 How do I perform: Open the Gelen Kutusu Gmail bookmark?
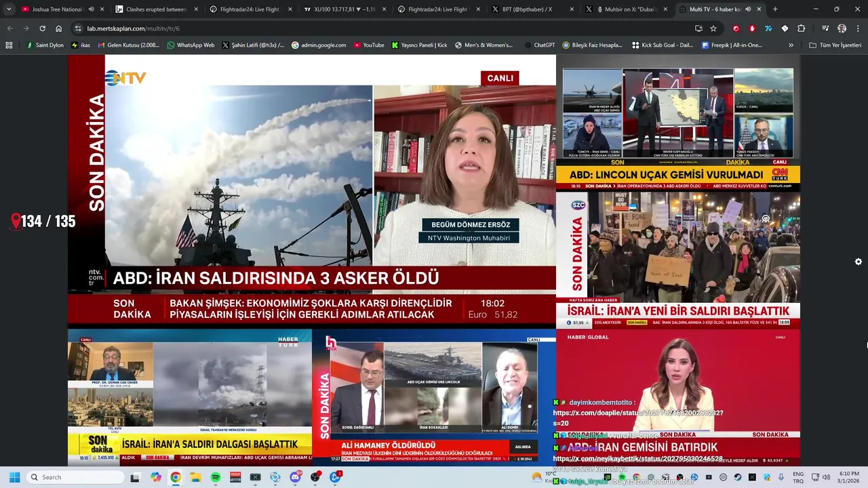(x=129, y=45)
